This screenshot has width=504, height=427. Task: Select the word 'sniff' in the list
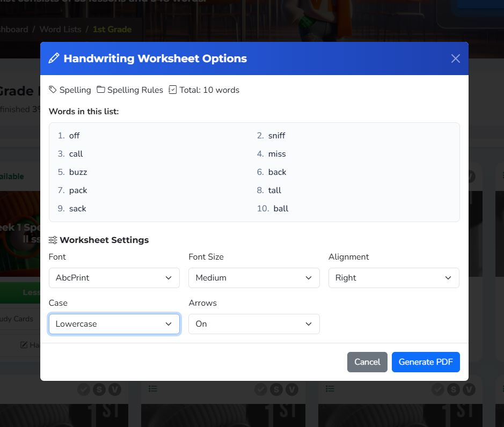point(276,136)
